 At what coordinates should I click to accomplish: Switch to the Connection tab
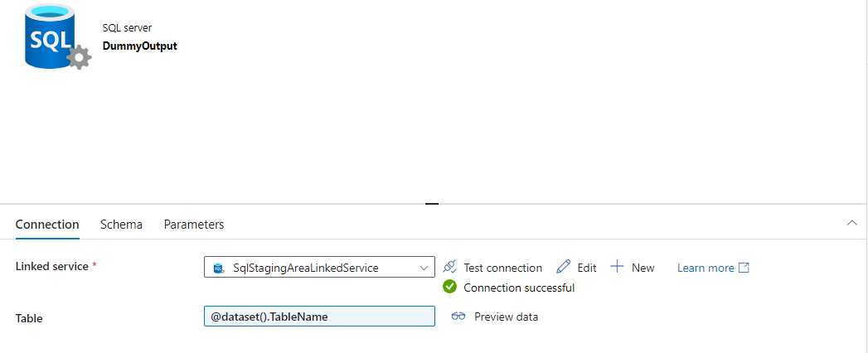click(x=47, y=225)
